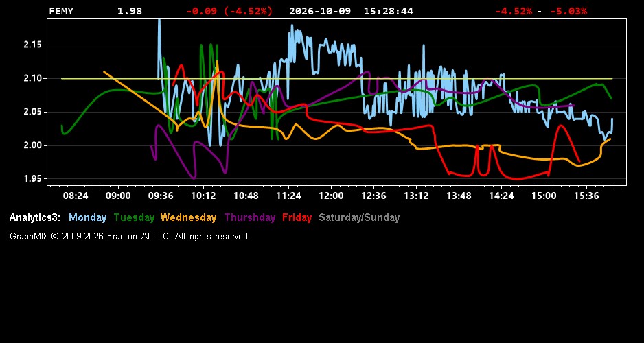
Task: Click the 11:24 time axis label
Action: (x=288, y=196)
